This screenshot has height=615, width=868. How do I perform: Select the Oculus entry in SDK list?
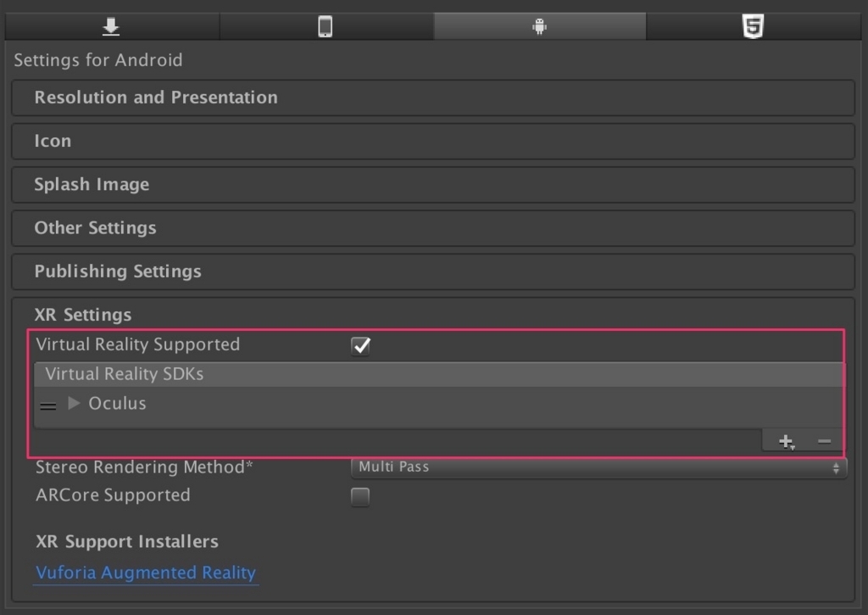[x=118, y=404]
